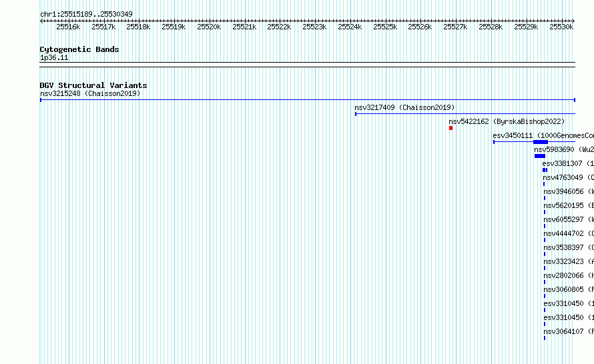Image resolution: width=594 pixels, height=364 pixels.
Task: Click the 1p36.11 band label
Action: (x=54, y=57)
